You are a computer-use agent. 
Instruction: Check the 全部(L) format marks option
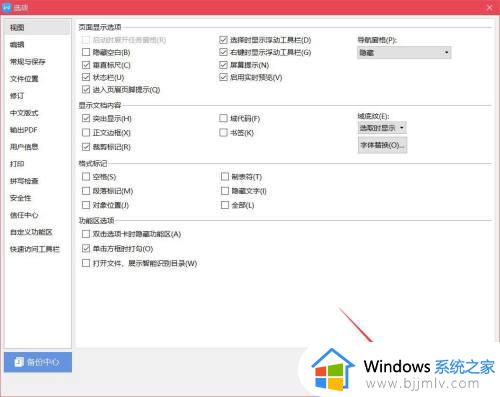pos(225,205)
